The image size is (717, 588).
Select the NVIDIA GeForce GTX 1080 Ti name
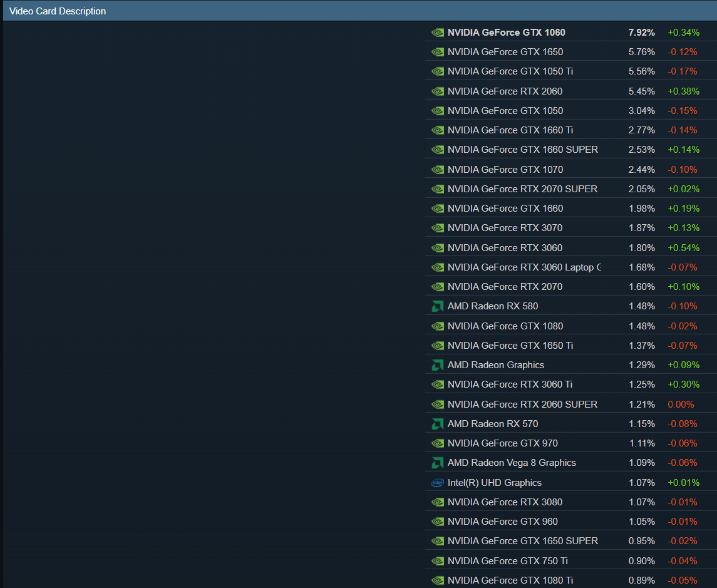(510, 580)
